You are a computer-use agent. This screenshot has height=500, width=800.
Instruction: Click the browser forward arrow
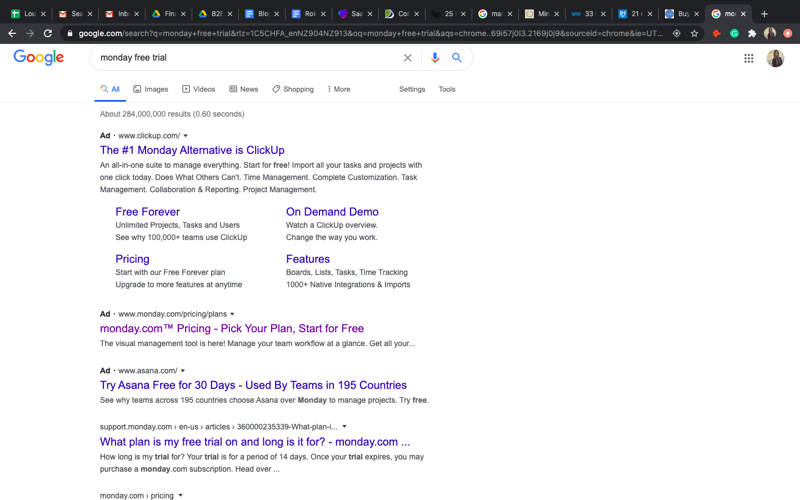30,33
